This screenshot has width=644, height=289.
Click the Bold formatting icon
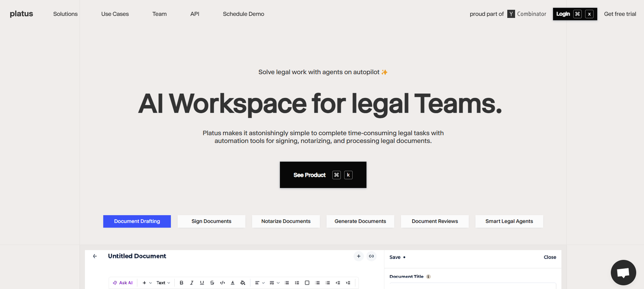(x=182, y=283)
